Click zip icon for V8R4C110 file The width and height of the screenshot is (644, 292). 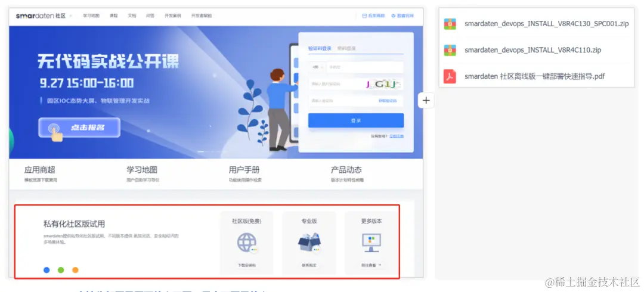click(450, 50)
